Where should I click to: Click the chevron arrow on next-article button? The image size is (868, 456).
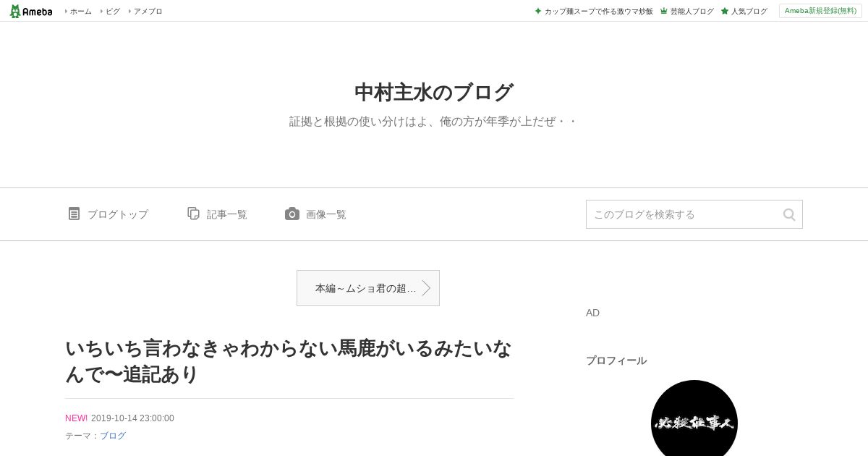pyautogui.click(x=427, y=288)
